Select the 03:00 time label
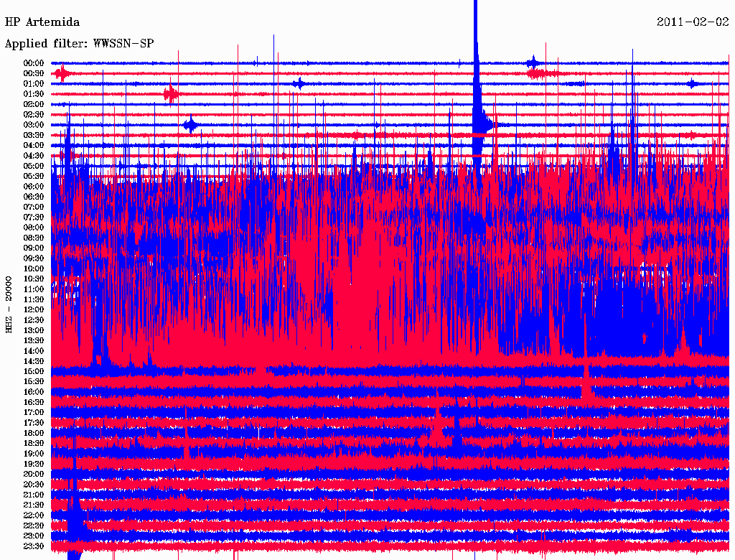The image size is (735, 560). [x=34, y=125]
